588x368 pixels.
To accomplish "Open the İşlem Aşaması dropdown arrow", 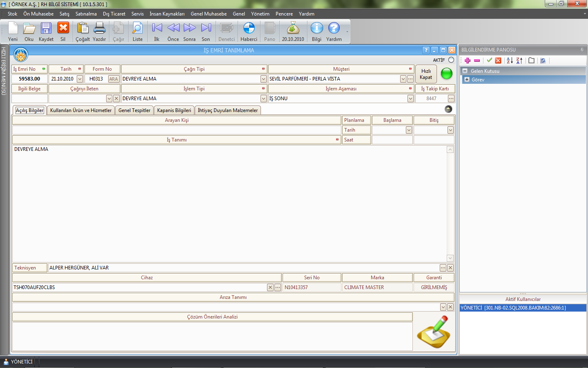I will point(410,99).
